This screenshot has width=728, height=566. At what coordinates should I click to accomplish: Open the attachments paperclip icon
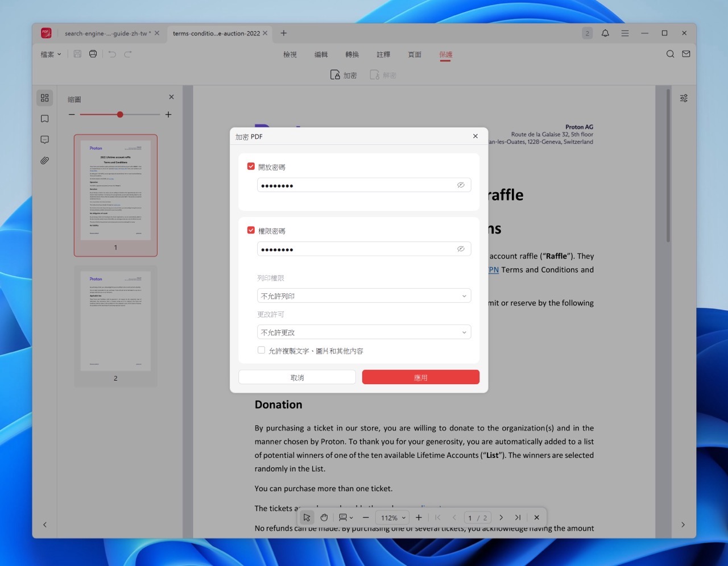click(45, 161)
